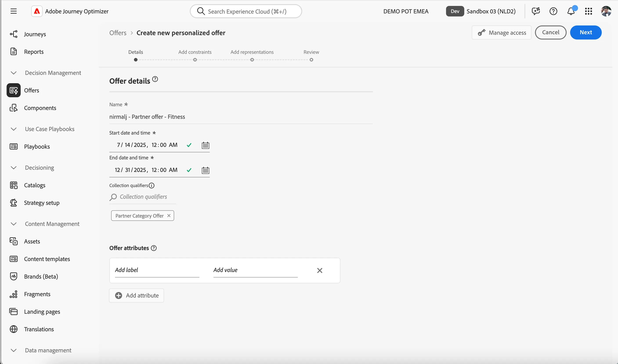The image size is (618, 364).
Task: Show Offer details help tooltip
Action: click(155, 79)
